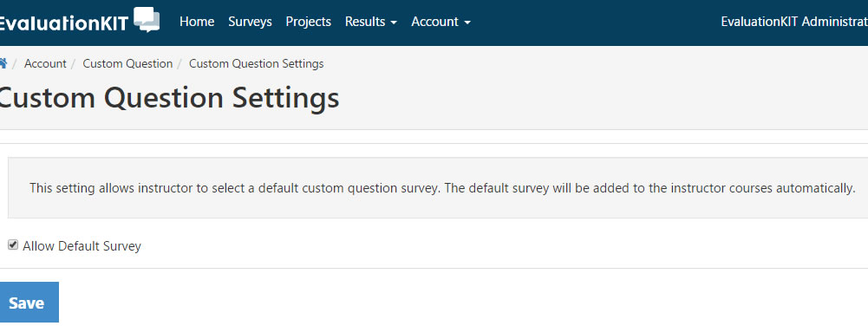
Task: Open the Home navigation item
Action: (197, 22)
